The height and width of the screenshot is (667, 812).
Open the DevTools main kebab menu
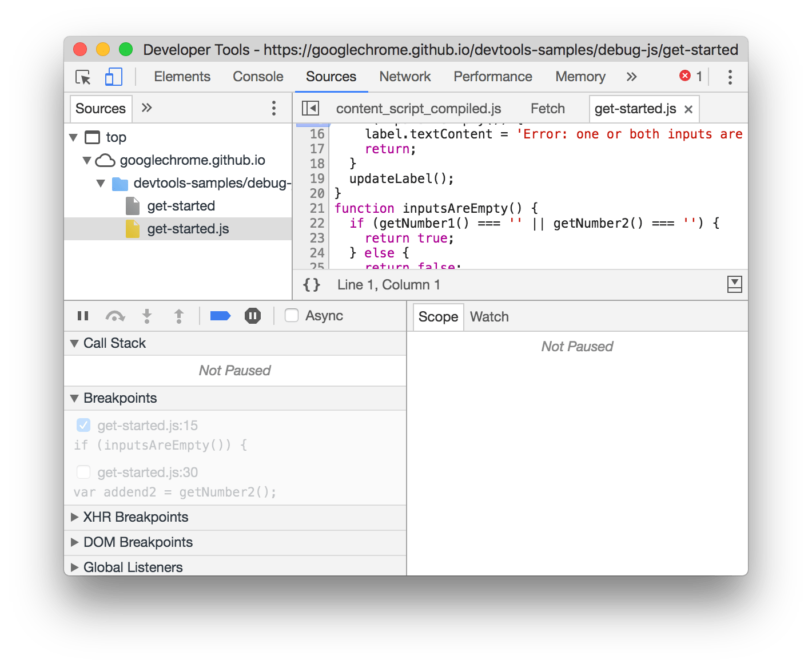pos(730,77)
